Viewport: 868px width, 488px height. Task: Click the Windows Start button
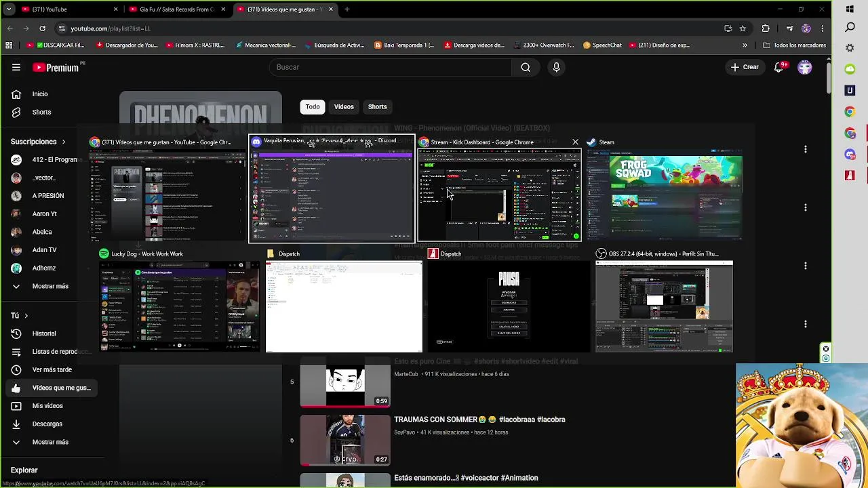point(850,9)
